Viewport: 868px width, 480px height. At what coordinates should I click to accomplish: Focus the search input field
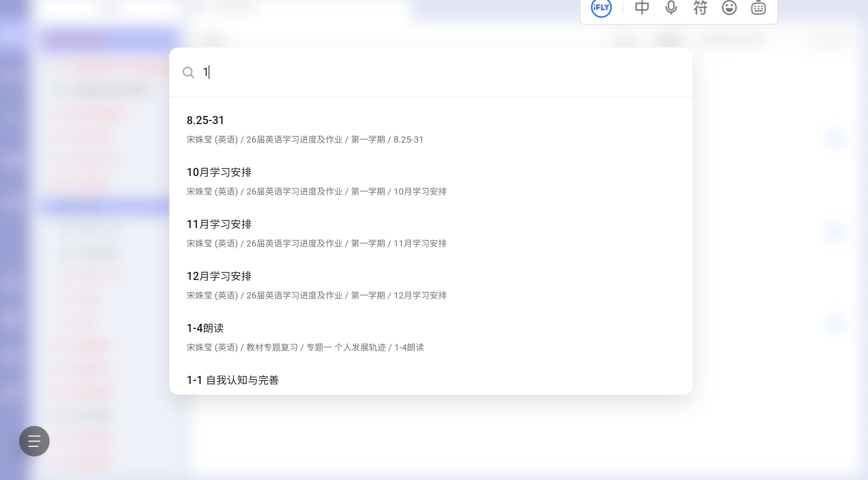click(x=410, y=72)
